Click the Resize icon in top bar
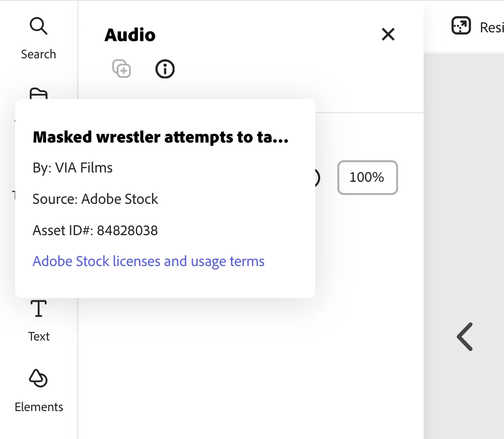Screen dimensions: 504x439 click(461, 25)
